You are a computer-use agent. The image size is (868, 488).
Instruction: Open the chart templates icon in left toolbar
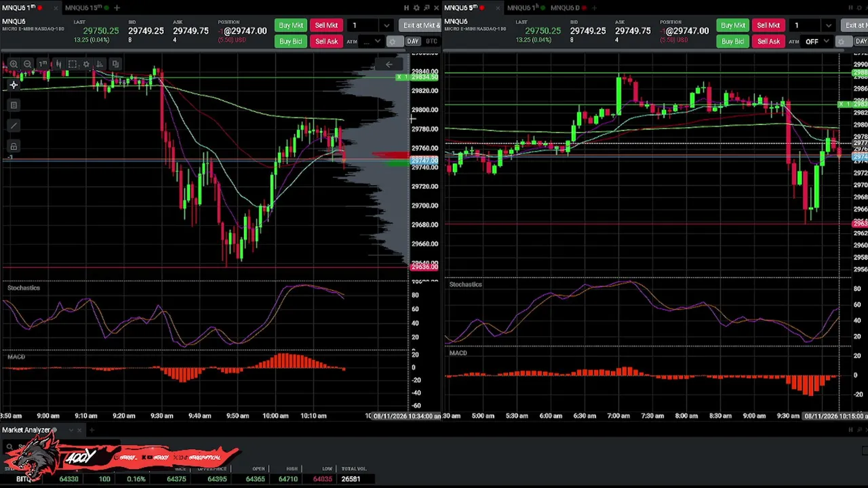tap(115, 64)
